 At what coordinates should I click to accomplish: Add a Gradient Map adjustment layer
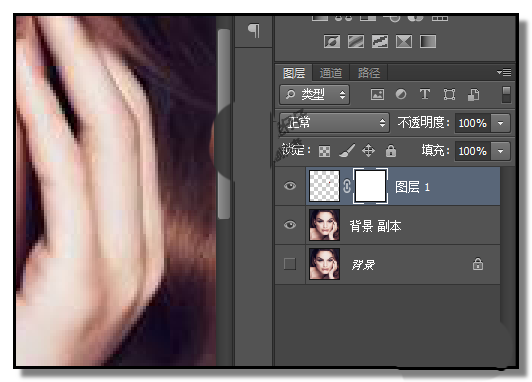(x=428, y=42)
